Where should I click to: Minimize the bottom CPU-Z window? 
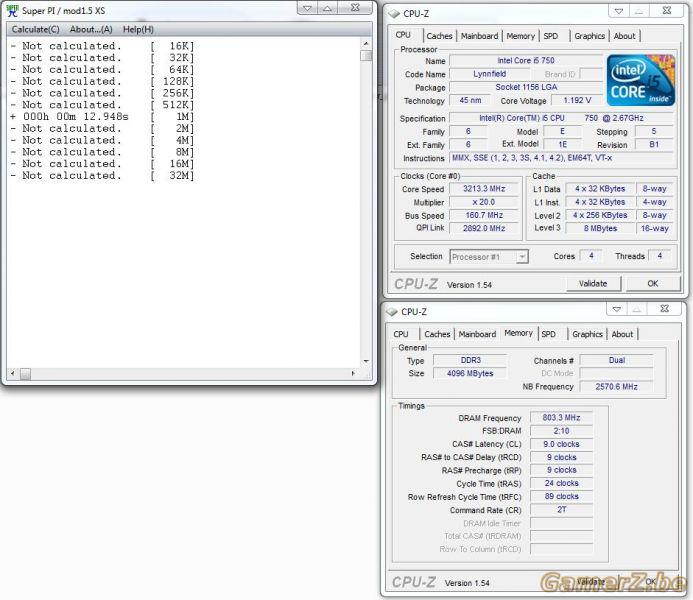click(x=617, y=309)
